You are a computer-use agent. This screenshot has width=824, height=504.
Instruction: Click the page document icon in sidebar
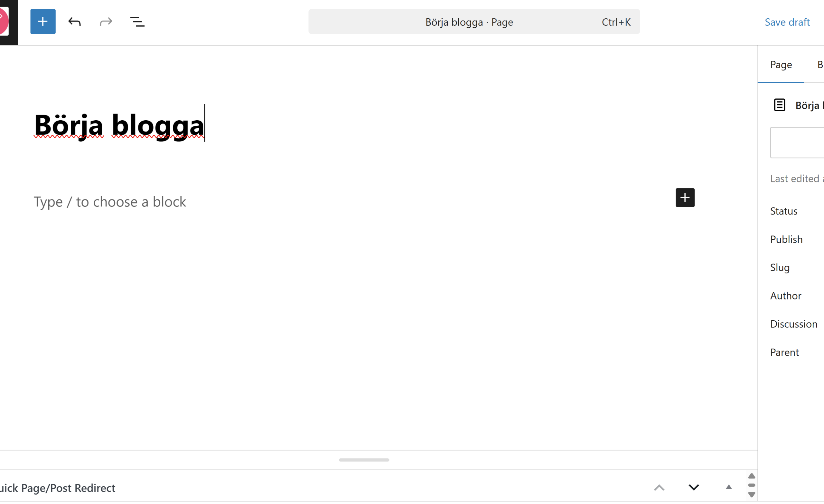779,105
